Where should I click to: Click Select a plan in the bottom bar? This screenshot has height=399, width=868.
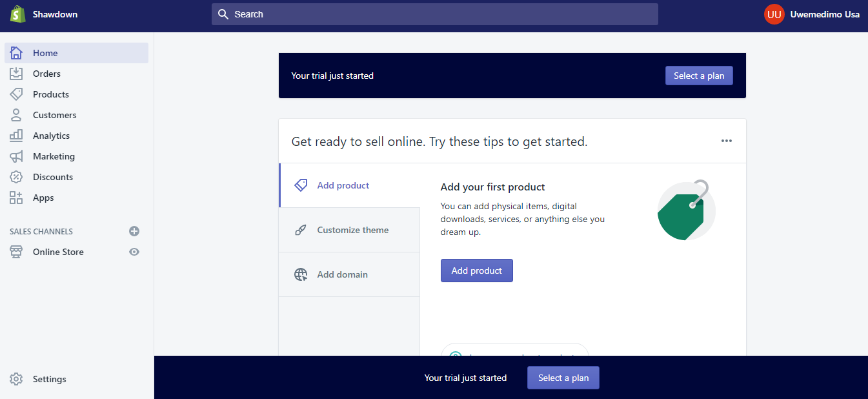pos(563,378)
